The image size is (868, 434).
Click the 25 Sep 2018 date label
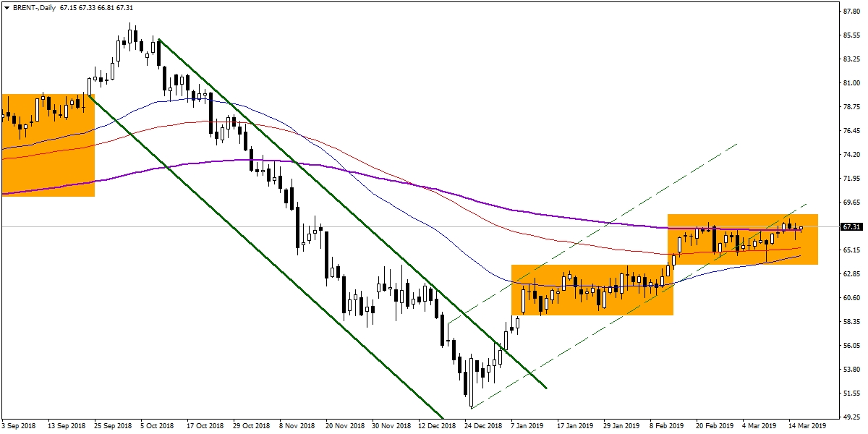(x=114, y=426)
